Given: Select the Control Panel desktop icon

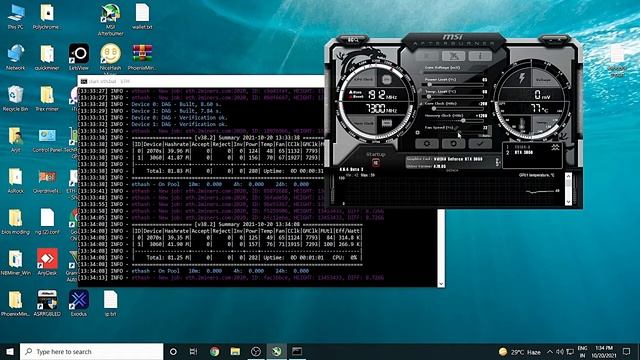Looking at the screenshot, I should coord(47,141).
